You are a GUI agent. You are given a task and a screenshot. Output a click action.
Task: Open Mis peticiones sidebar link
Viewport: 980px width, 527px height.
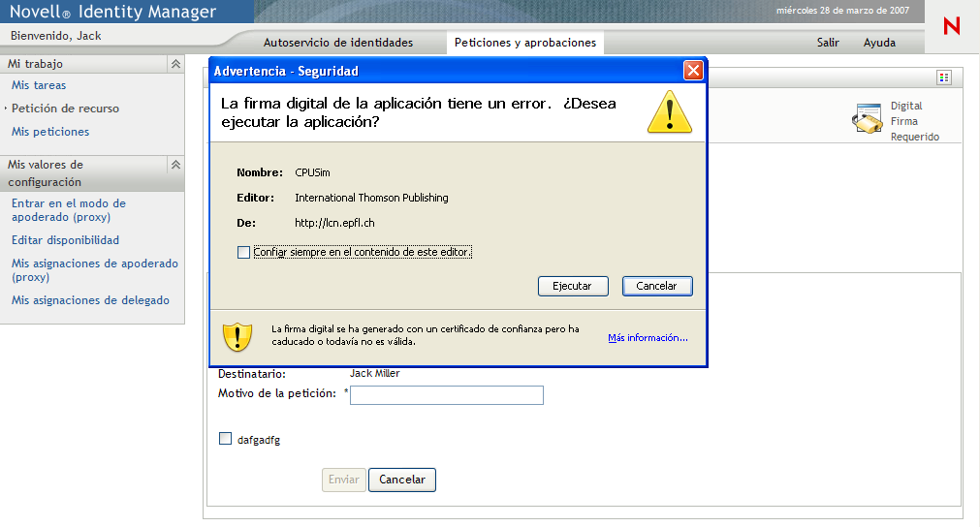coord(50,132)
